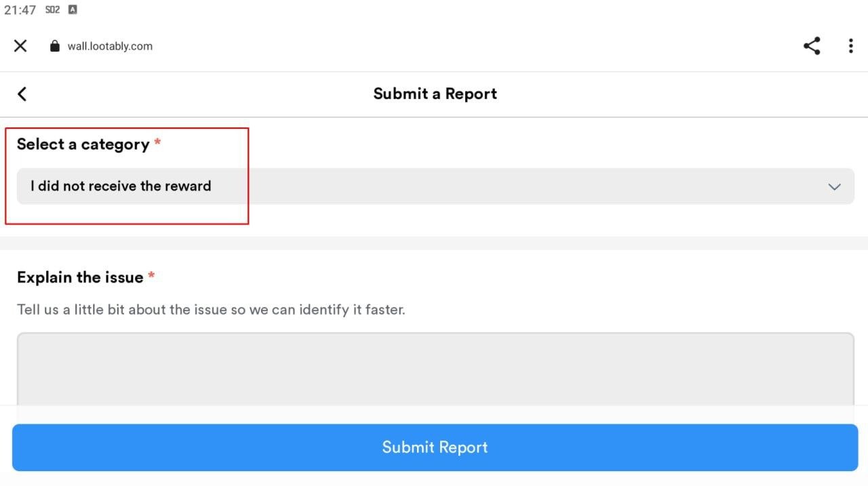Open the share icon in the top bar
Image resolution: width=868 pixels, height=486 pixels.
coord(812,45)
